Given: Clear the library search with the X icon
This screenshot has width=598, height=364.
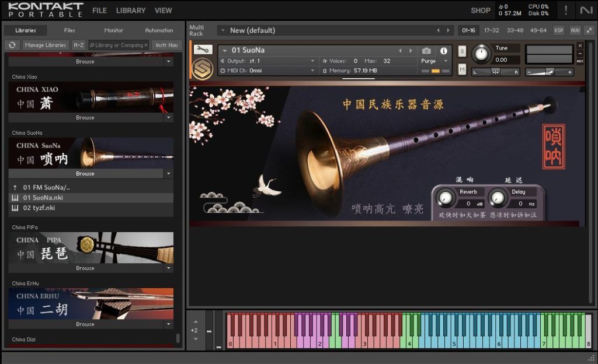Looking at the screenshot, I should [x=145, y=45].
